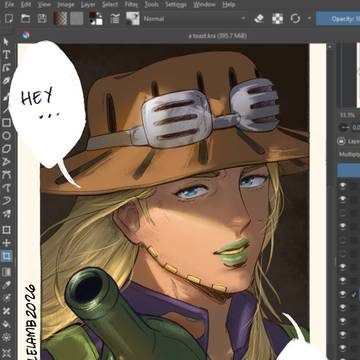
Task: Select the Ellipse tool
Action: click(6, 136)
